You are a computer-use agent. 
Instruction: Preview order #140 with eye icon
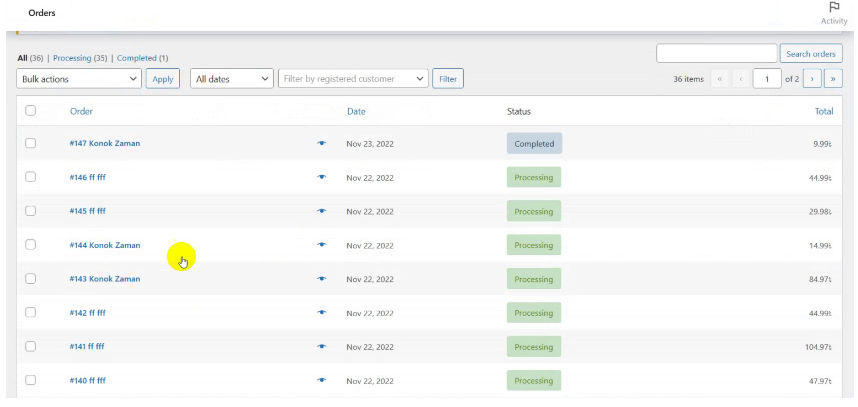tap(322, 381)
